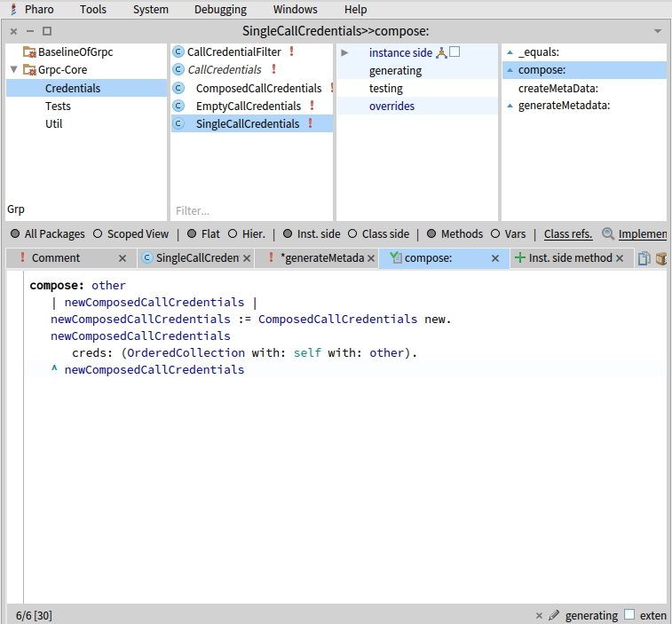
Task: Open the System menu
Action: tap(150, 9)
